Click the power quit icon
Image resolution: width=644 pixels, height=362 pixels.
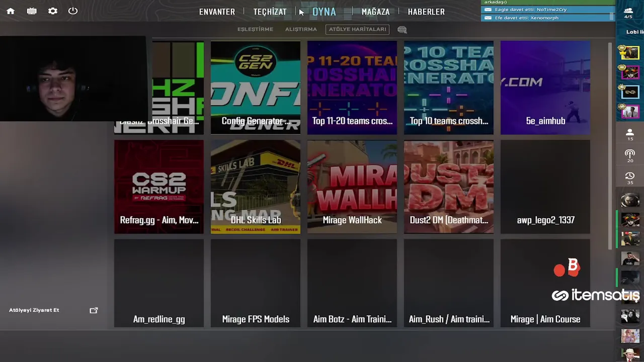(x=73, y=11)
